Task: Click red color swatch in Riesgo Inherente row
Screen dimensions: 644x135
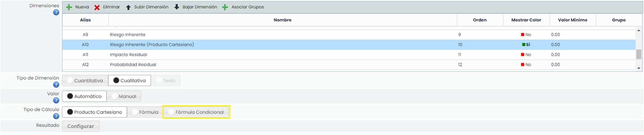Action: click(523, 34)
